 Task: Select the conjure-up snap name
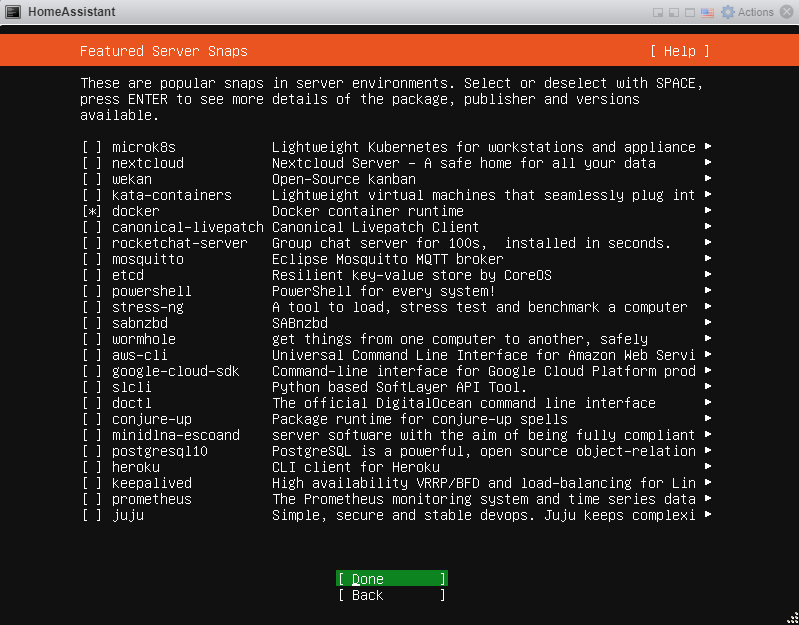coord(152,419)
